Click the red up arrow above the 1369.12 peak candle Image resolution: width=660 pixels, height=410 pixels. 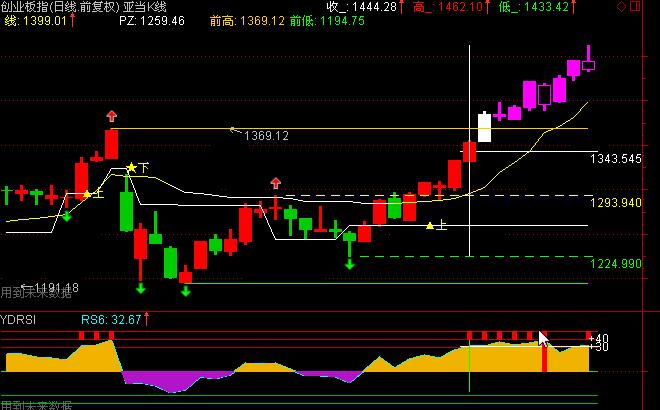tap(111, 117)
